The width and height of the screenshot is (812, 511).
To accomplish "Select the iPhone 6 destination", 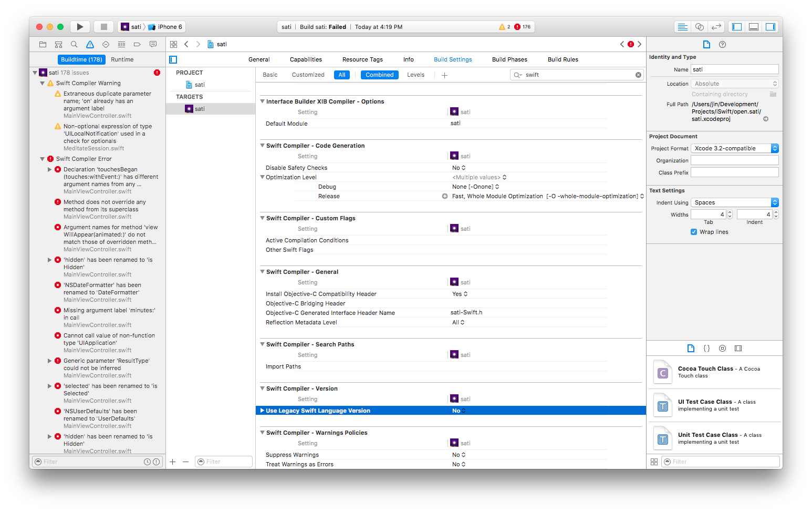I will click(166, 27).
